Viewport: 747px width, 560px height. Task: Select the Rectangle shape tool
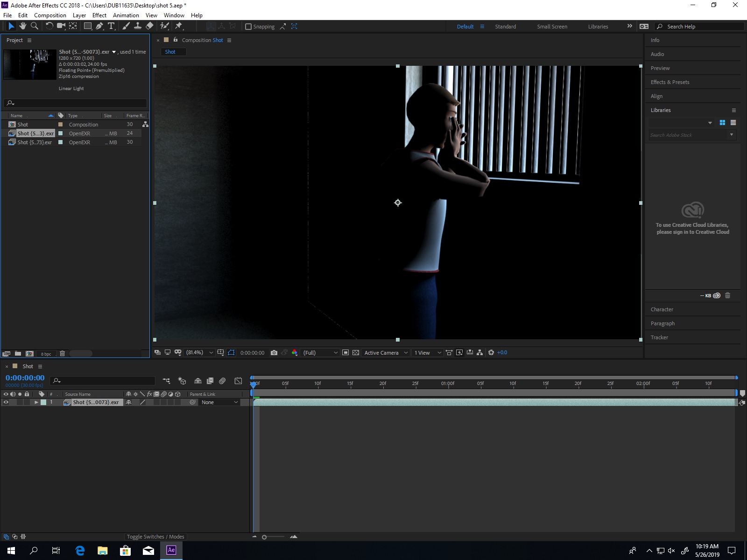(87, 26)
